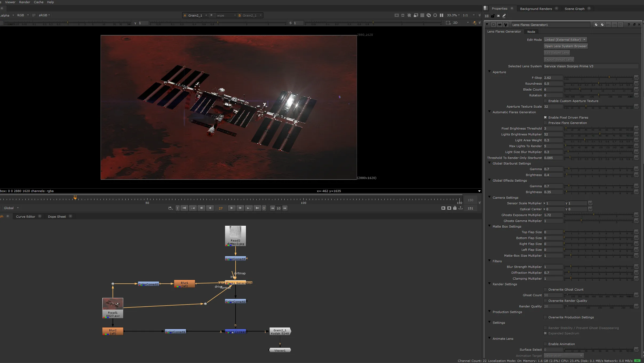This screenshot has width=644, height=363.
Task: Enable Preview Flare Generation
Action: (x=545, y=123)
